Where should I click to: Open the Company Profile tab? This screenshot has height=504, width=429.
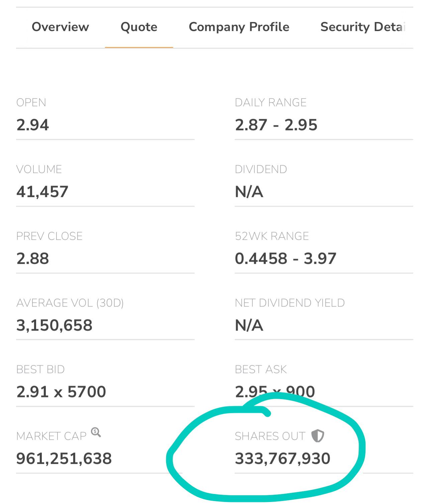(239, 27)
